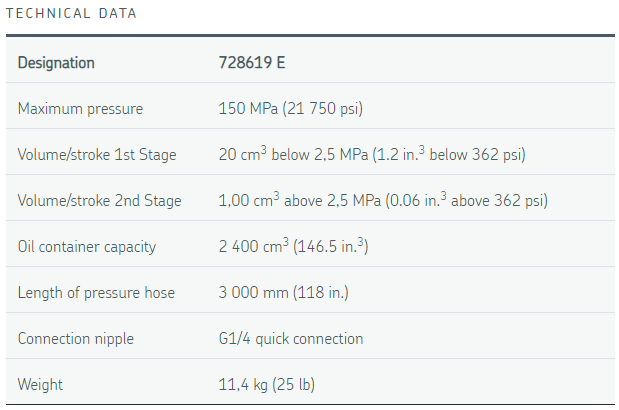The image size is (619, 410).
Task: Click the G1/4 quick connection value
Action: 291,339
